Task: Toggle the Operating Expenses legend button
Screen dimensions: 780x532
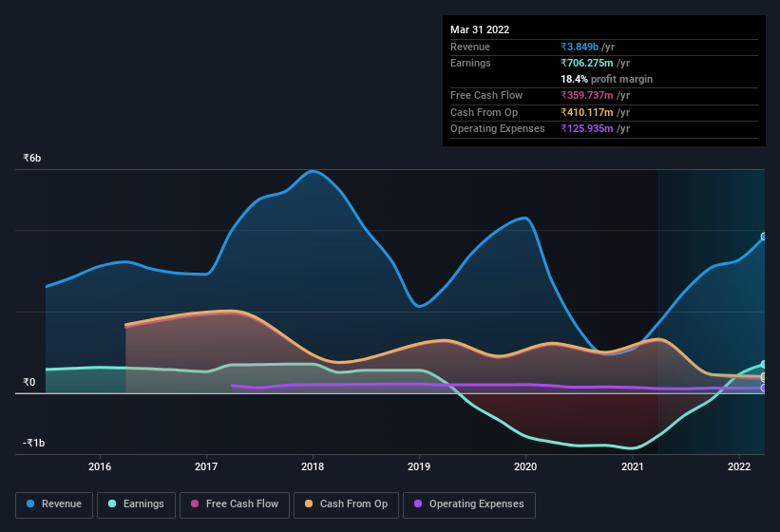Action: pyautogui.click(x=469, y=504)
